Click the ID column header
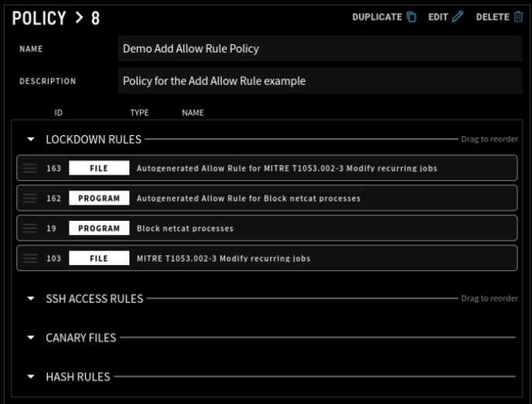Image resolution: width=532 pixels, height=404 pixels. point(58,113)
